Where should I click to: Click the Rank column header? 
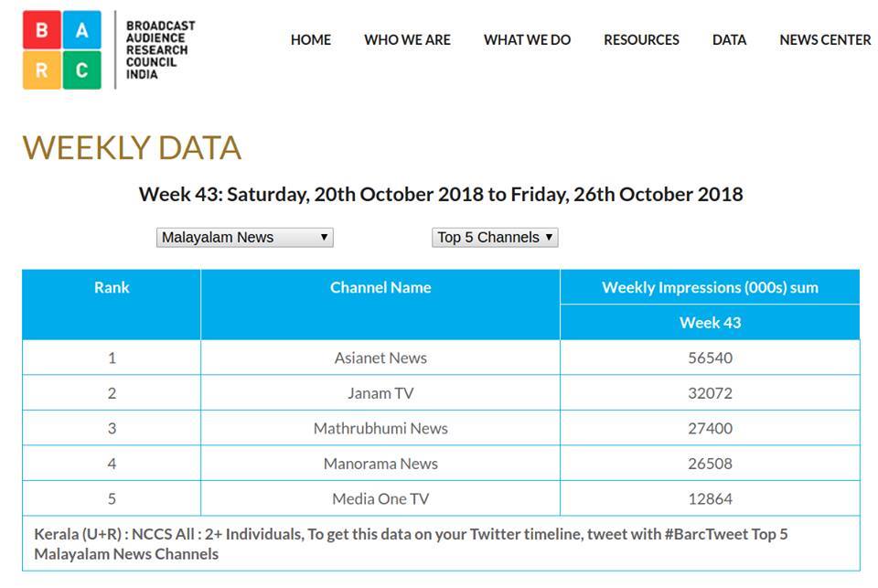pyautogui.click(x=112, y=287)
